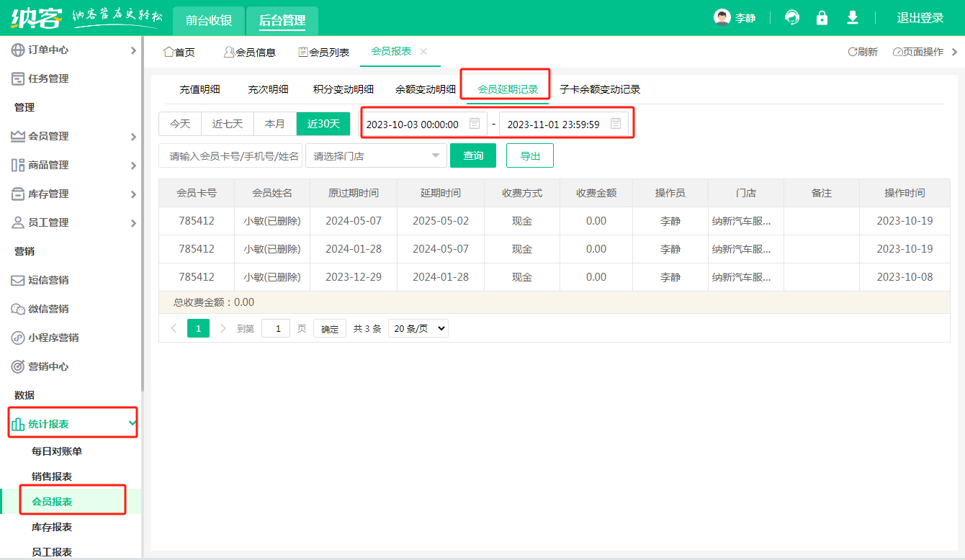Click the 短信营销 sidebar entry
965x560 pixels.
pos(43,280)
